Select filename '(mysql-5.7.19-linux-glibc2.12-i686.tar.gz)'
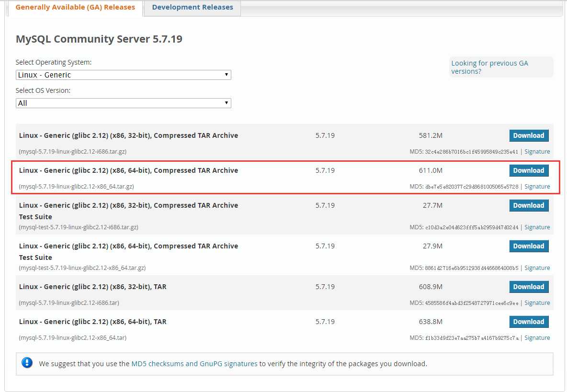The height and width of the screenshot is (392, 567). (x=73, y=152)
